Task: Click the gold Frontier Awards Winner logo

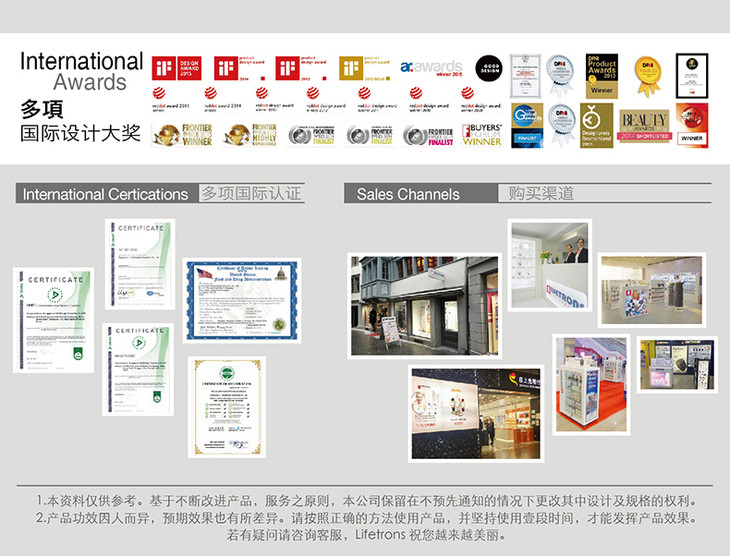Action: tap(182, 135)
